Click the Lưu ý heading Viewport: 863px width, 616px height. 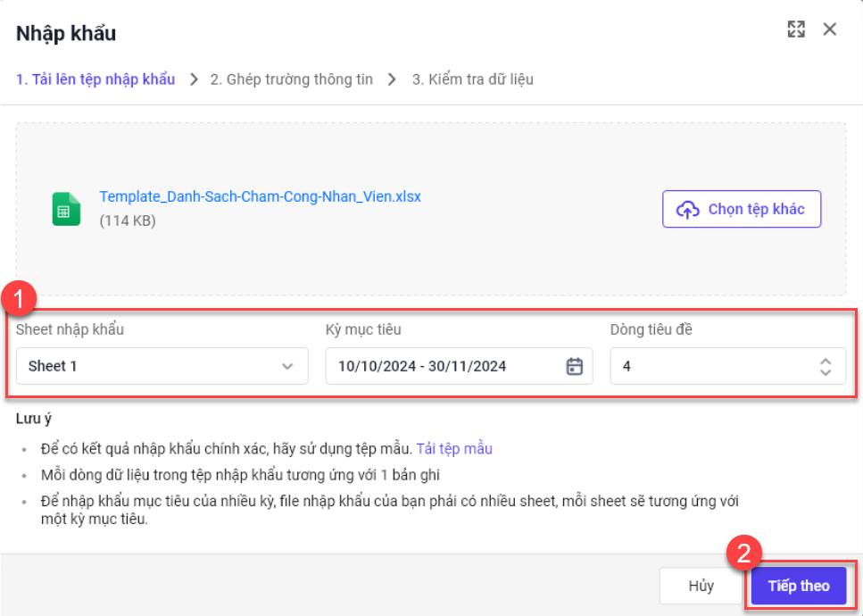[34, 419]
